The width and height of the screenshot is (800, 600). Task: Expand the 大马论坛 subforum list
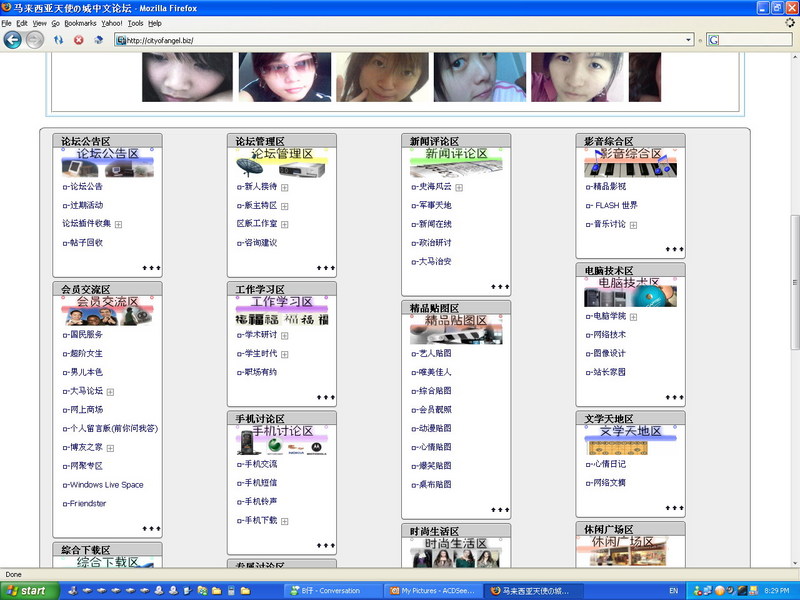click(110, 392)
